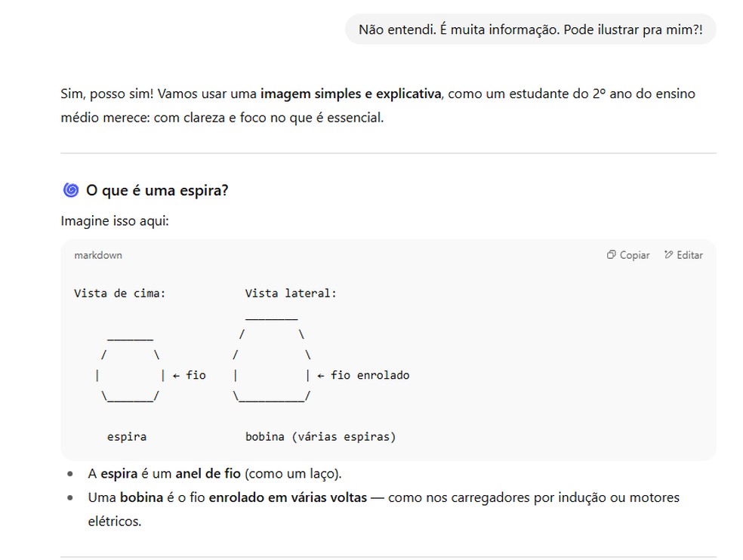Click the bold phrase 'enrolado em várias voltas'
The height and width of the screenshot is (560, 743).
point(288,498)
